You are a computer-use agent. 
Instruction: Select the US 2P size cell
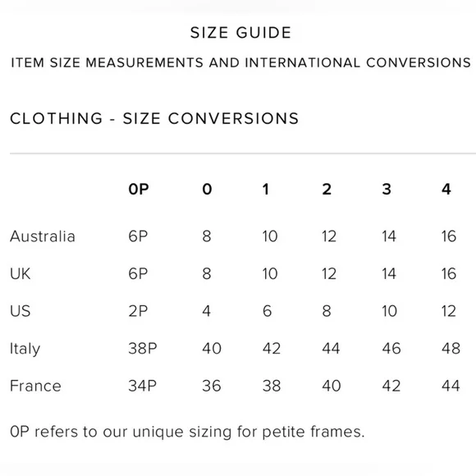(x=138, y=311)
